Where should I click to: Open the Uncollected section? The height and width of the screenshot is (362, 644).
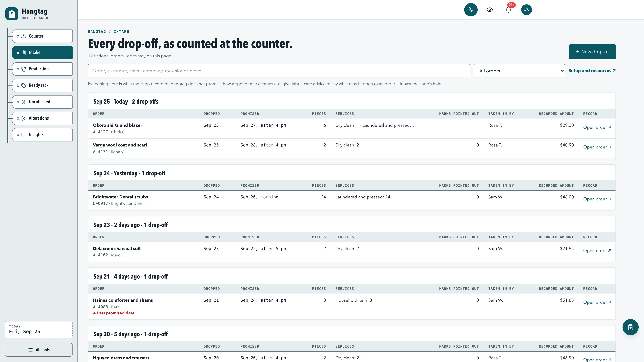pyautogui.click(x=42, y=102)
